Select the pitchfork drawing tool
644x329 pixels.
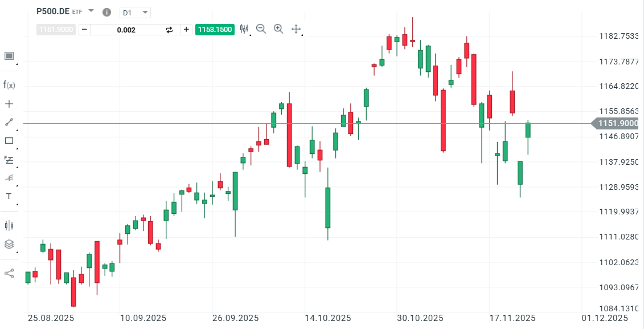9,178
